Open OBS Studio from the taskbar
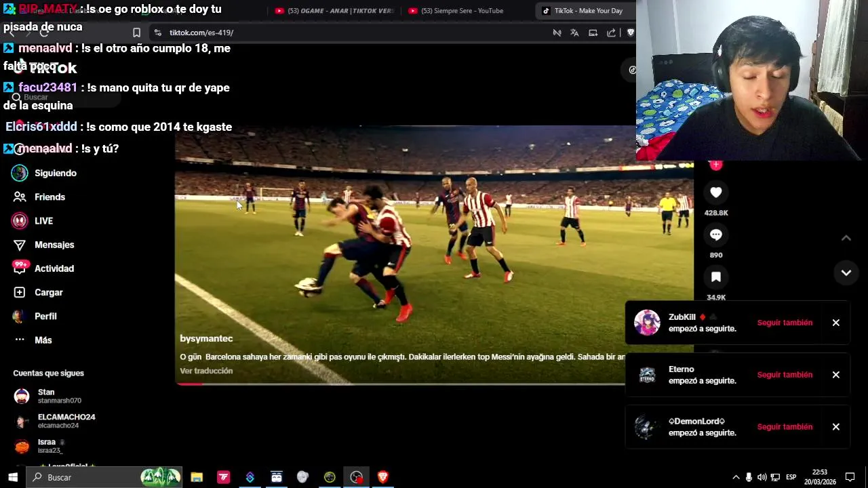 [356, 477]
